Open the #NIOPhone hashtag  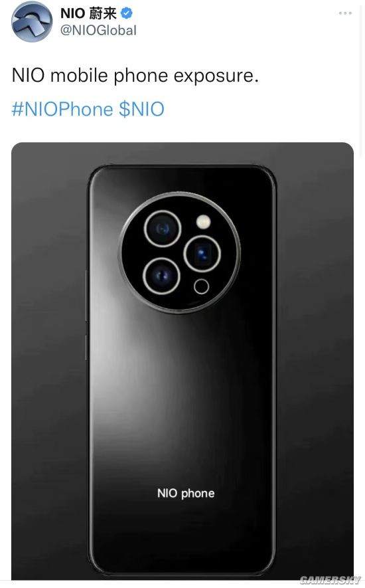click(x=62, y=109)
